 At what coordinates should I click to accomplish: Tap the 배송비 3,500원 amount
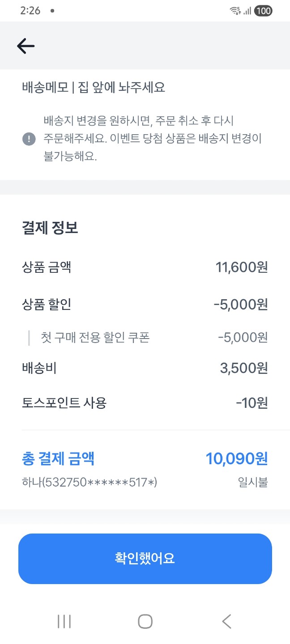click(x=243, y=369)
